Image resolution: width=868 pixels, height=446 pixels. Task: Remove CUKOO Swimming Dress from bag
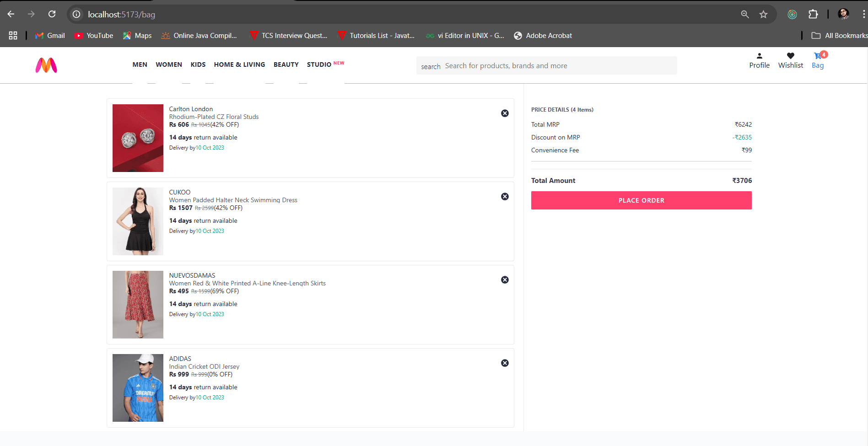tap(505, 197)
